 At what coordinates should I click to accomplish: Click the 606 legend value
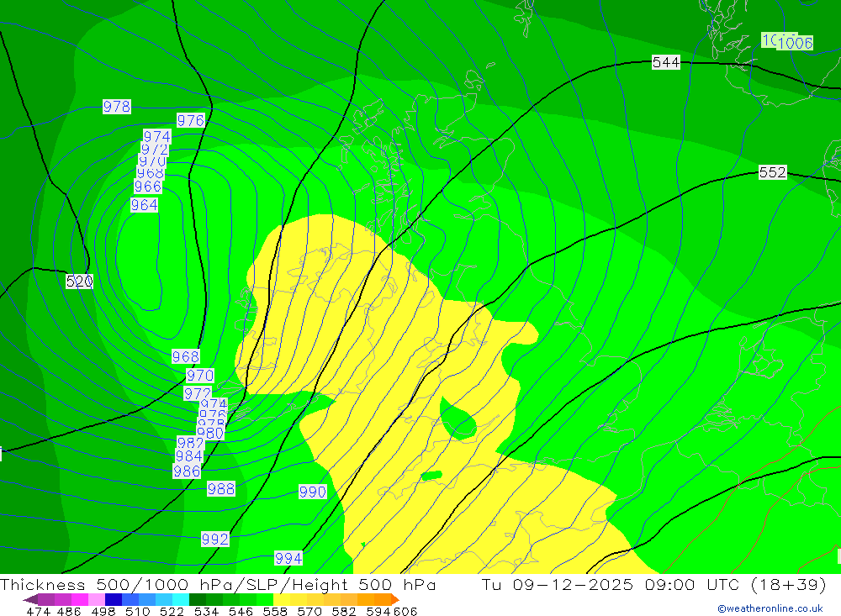click(x=405, y=611)
